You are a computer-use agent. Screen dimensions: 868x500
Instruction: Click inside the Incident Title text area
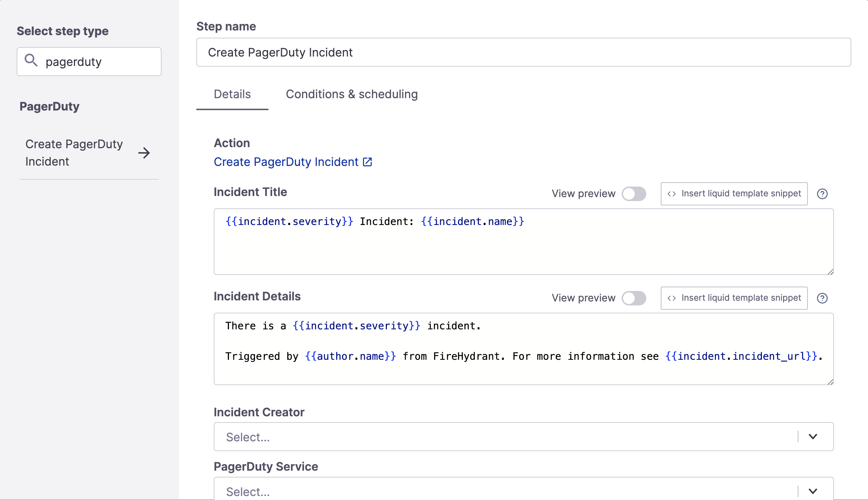point(523,242)
